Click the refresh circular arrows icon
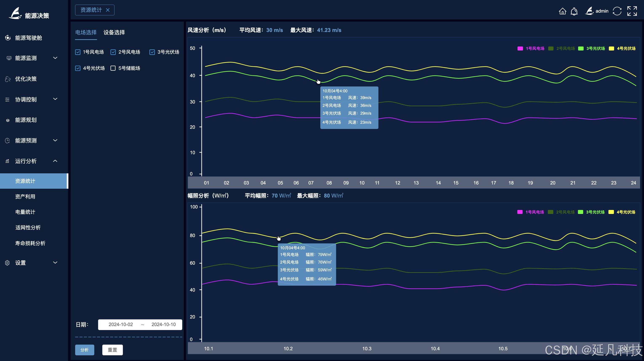 [617, 11]
